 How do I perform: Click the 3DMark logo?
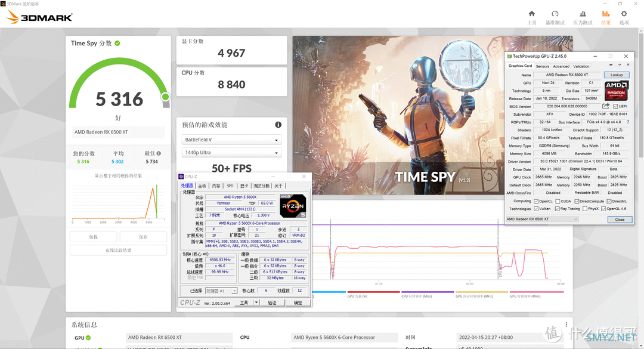[40, 17]
